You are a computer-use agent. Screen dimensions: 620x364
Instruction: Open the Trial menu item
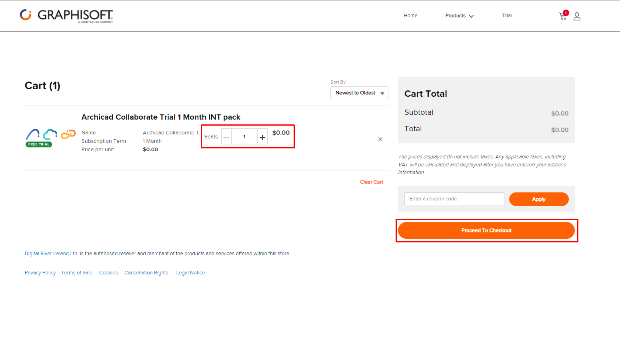click(507, 16)
